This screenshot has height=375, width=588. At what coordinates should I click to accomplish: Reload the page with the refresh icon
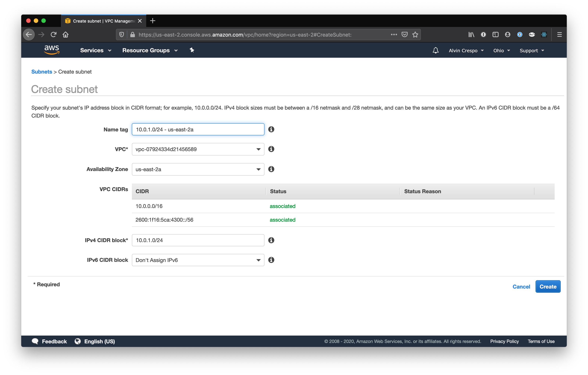(x=53, y=35)
